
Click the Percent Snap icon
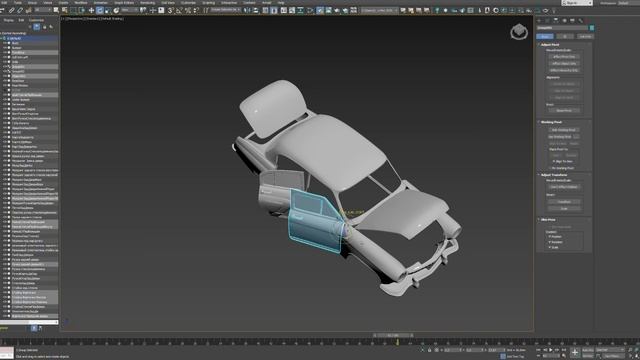pos(187,10)
